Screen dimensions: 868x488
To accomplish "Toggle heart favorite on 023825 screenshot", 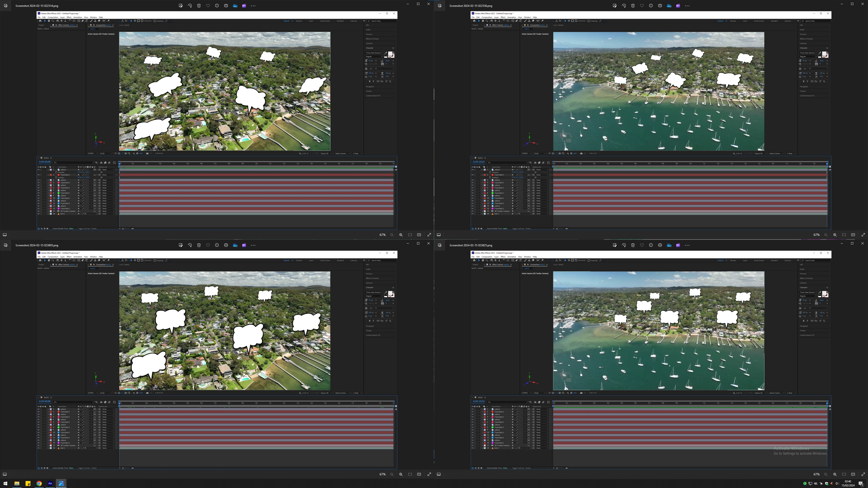I will (642, 245).
